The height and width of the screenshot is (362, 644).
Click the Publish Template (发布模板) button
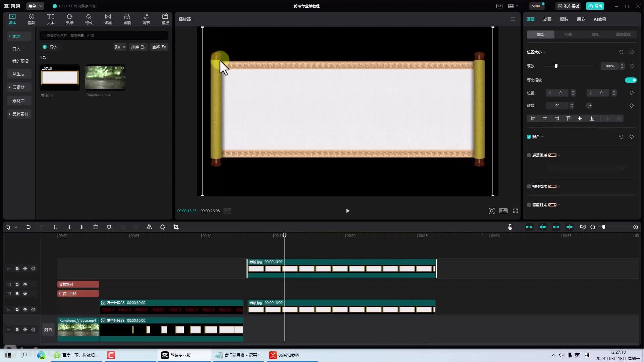point(568,6)
